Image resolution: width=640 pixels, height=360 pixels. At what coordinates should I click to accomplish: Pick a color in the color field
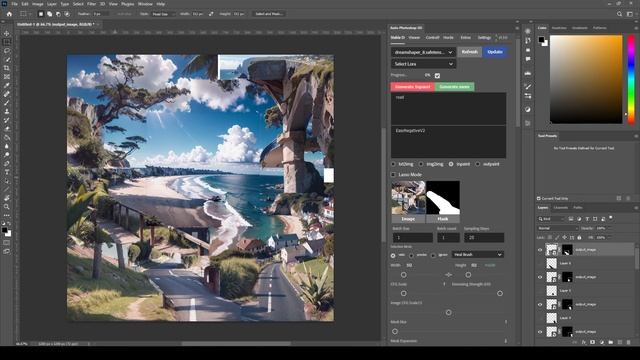[586, 79]
